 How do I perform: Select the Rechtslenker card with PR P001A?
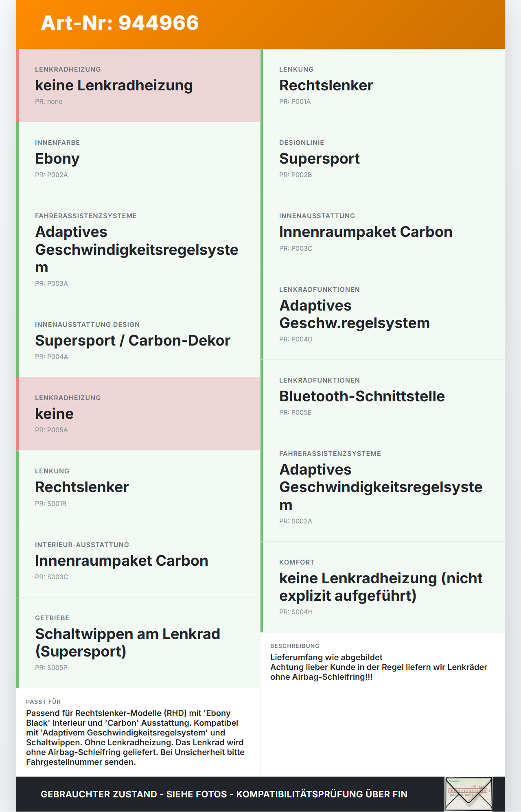[x=383, y=85]
